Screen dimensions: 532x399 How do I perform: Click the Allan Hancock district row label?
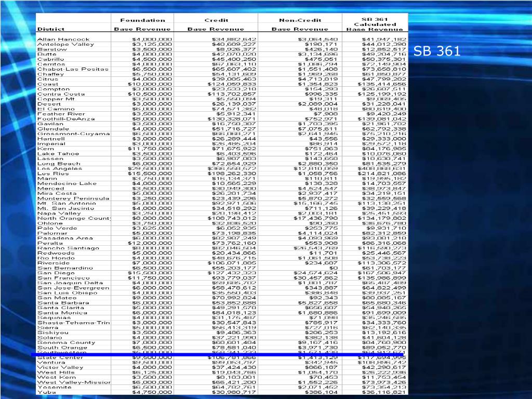pos(63,39)
